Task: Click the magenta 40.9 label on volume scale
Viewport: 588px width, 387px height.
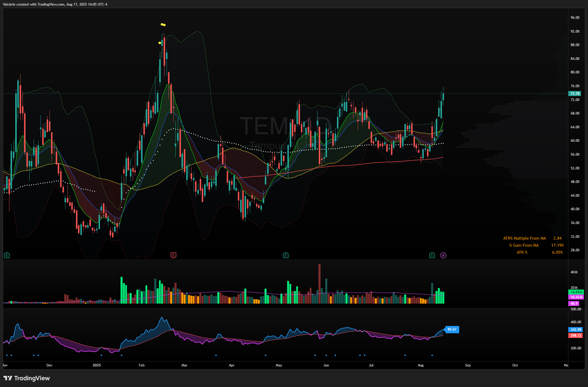Action: (574, 304)
